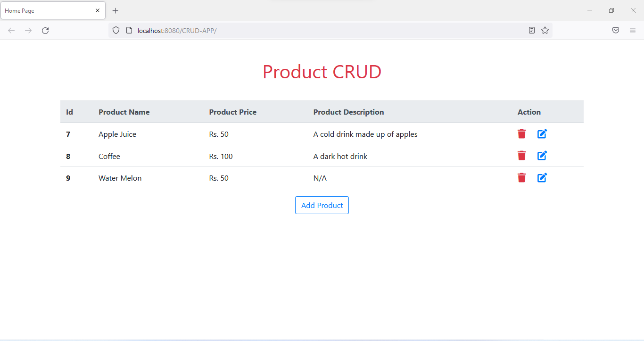The image size is (644, 341).
Task: Click product id 7
Action: pyautogui.click(x=68, y=134)
